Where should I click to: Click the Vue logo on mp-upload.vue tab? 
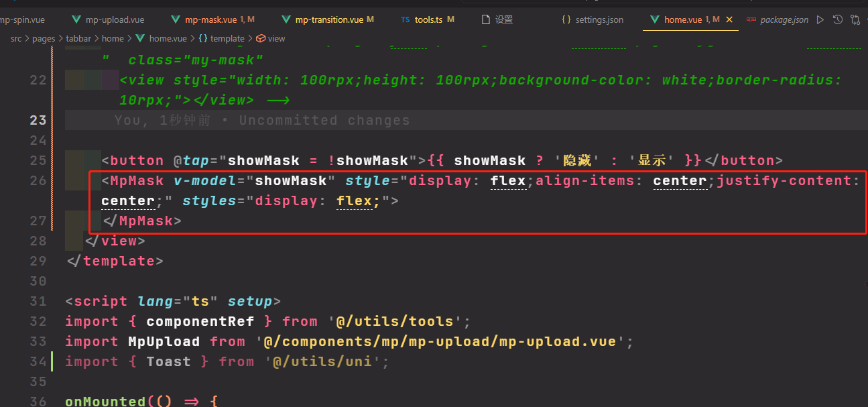click(76, 20)
